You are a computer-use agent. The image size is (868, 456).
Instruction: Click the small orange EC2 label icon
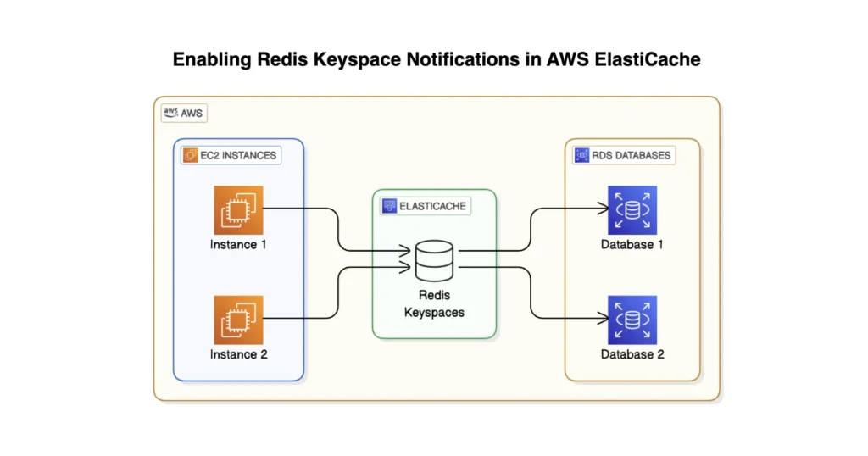click(x=190, y=155)
